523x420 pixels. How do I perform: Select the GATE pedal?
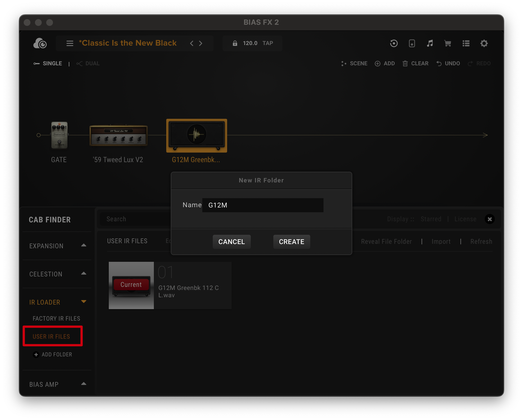click(x=59, y=135)
